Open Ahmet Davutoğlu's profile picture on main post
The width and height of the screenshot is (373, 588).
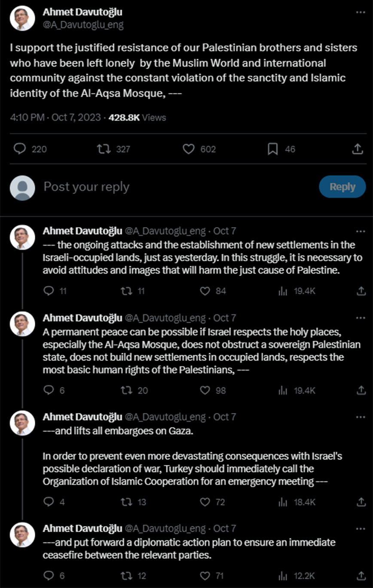[x=22, y=18]
